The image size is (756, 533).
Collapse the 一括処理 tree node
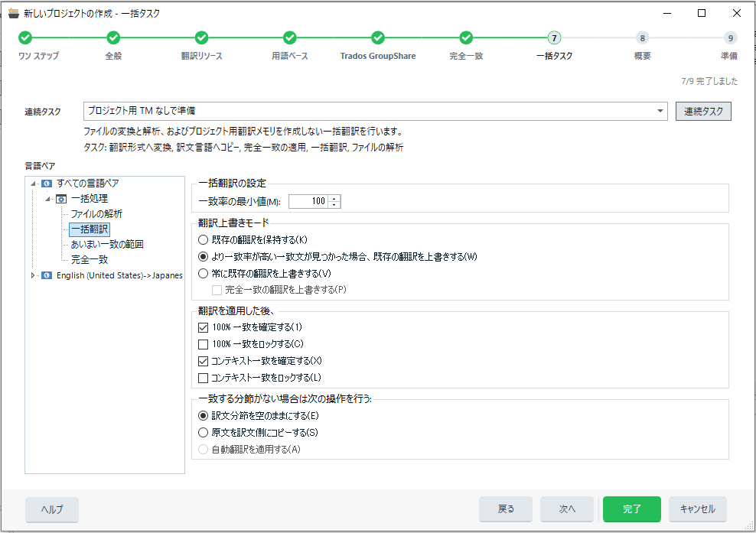click(47, 199)
